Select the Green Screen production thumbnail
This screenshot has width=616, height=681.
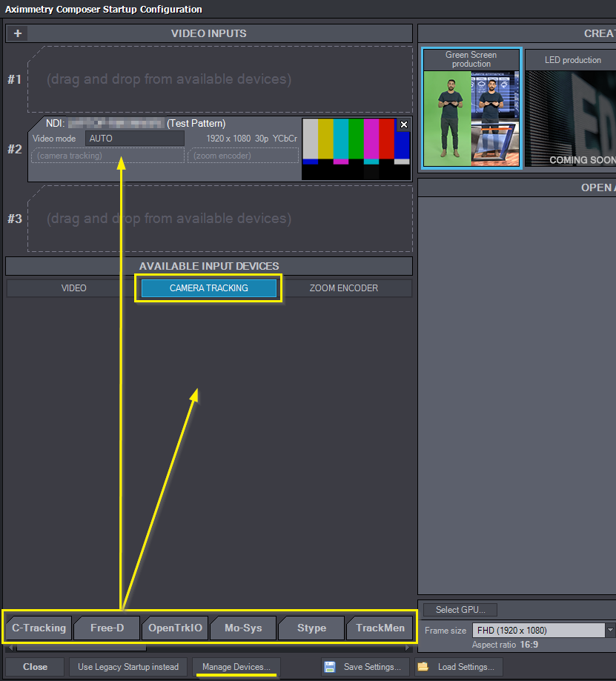point(471,108)
